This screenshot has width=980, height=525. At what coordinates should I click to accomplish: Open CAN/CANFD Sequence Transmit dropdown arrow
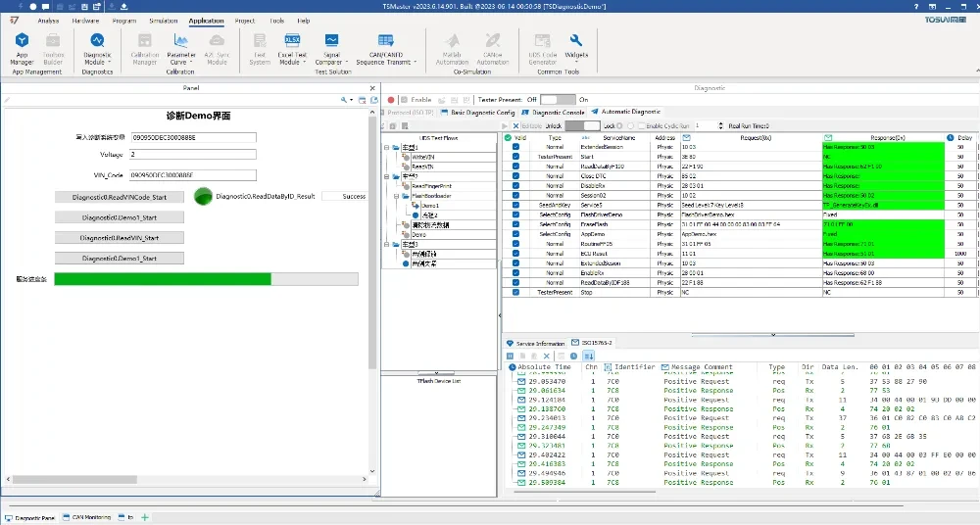[x=415, y=63]
